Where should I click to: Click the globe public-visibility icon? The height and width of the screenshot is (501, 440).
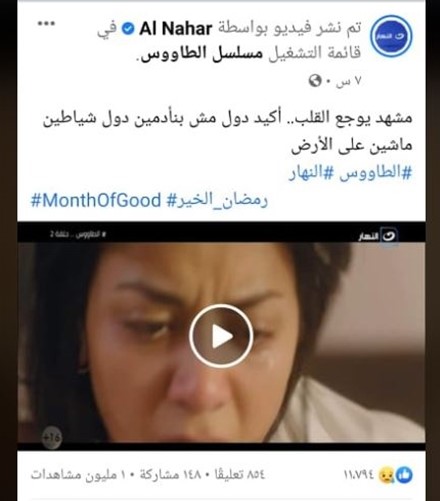(x=315, y=81)
